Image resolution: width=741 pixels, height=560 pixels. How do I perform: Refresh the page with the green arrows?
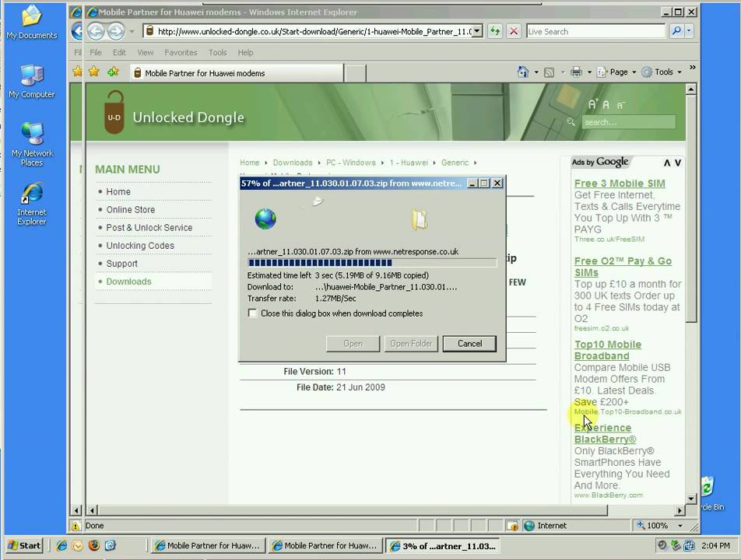point(495,32)
